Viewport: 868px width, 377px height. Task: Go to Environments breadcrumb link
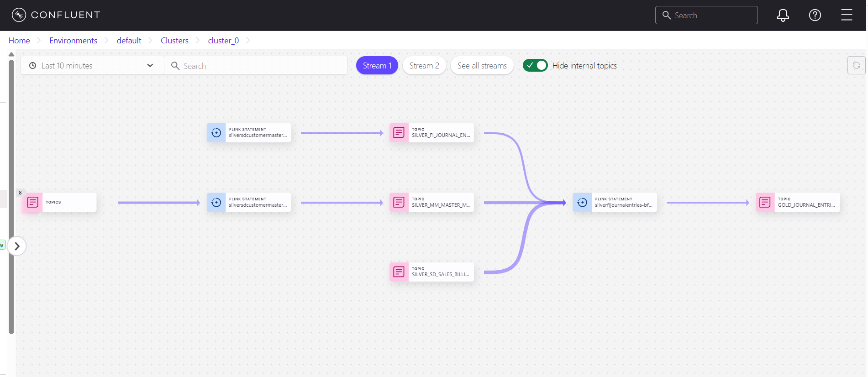[73, 41]
